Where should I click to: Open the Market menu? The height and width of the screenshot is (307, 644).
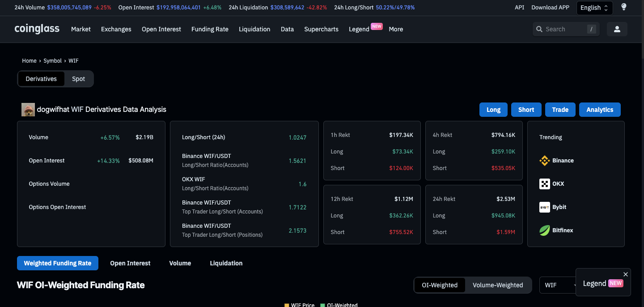[81, 29]
